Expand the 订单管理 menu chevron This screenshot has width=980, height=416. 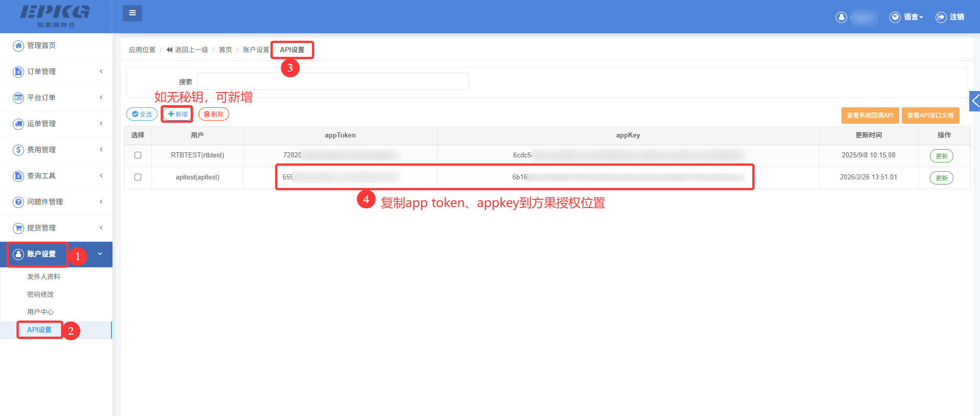coord(101,72)
